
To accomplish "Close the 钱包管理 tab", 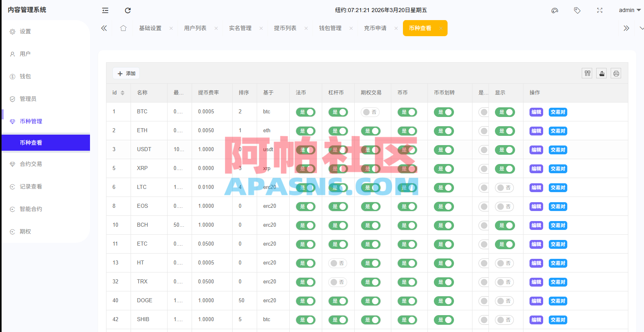I will coord(351,28).
